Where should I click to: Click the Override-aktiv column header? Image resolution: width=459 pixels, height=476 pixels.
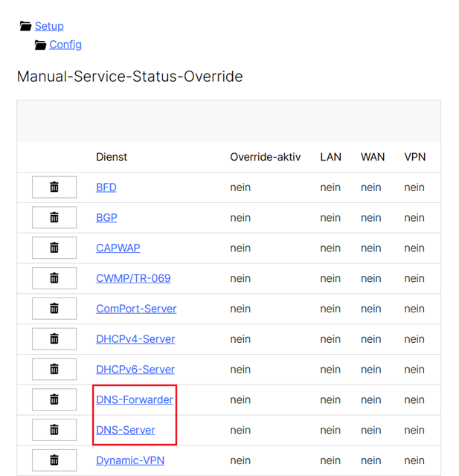[x=266, y=157]
